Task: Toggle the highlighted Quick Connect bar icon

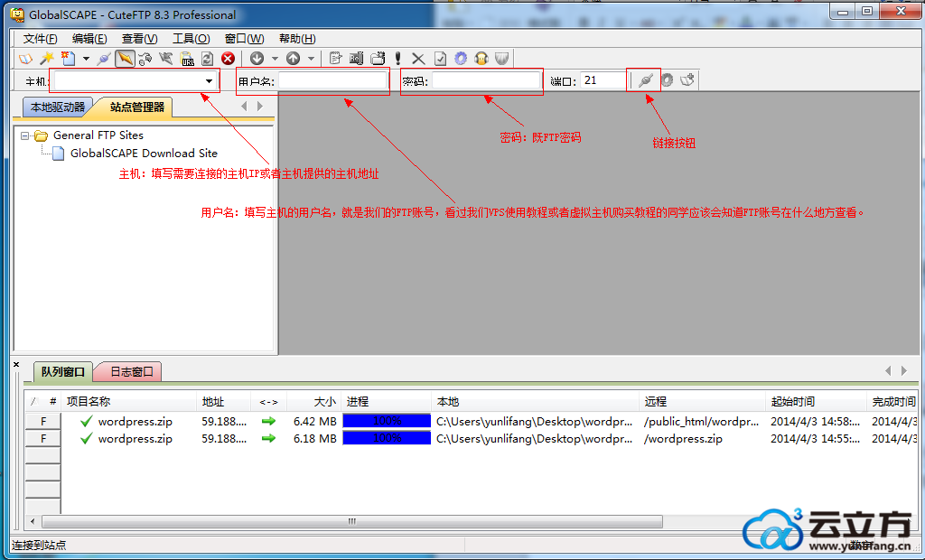Action: coord(125,59)
